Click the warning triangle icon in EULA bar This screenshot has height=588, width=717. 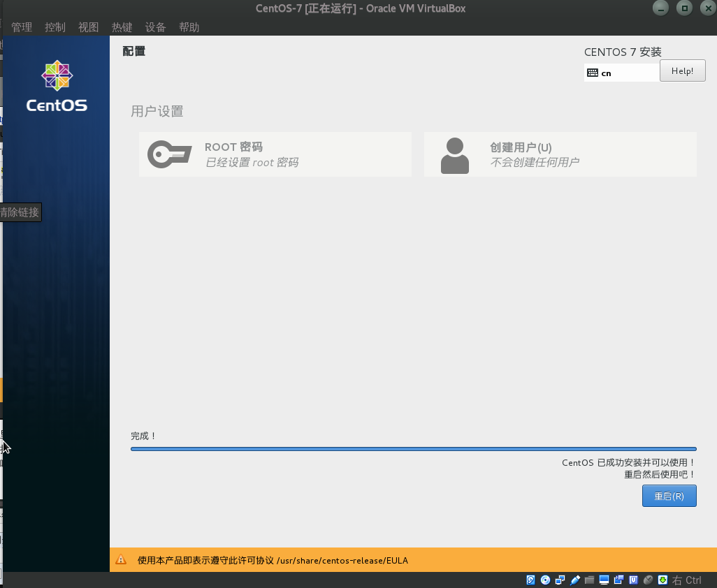point(121,559)
